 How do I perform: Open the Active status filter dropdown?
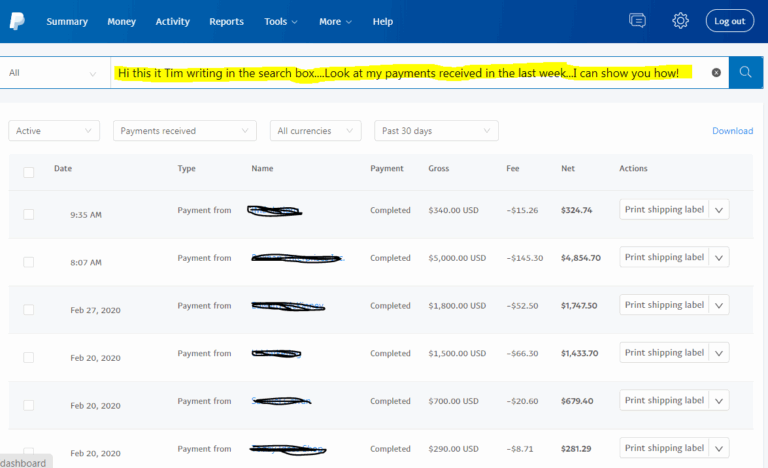coord(54,131)
